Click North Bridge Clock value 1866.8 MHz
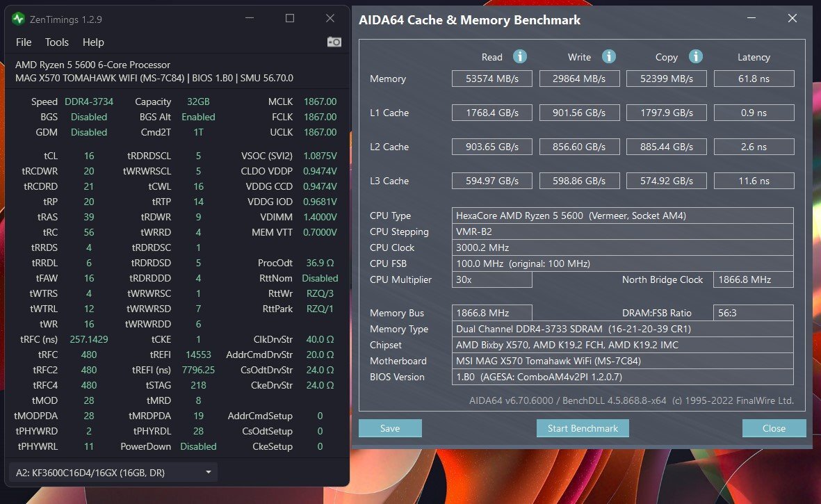Screen dimensions: 821x504 coord(754,279)
